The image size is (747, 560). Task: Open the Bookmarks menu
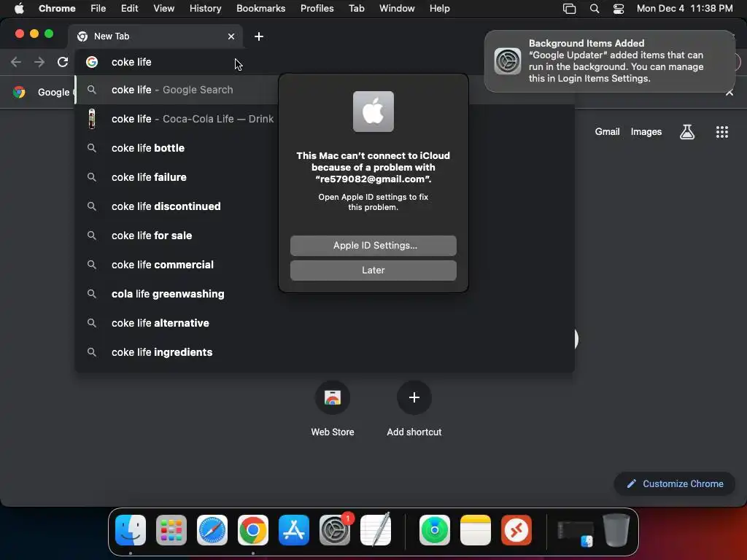tap(260, 9)
